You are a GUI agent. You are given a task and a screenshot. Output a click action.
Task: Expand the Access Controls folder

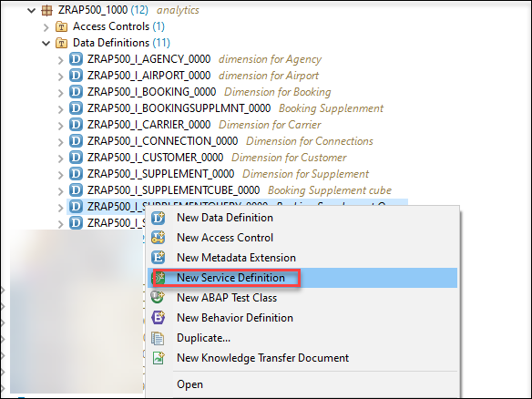46,26
